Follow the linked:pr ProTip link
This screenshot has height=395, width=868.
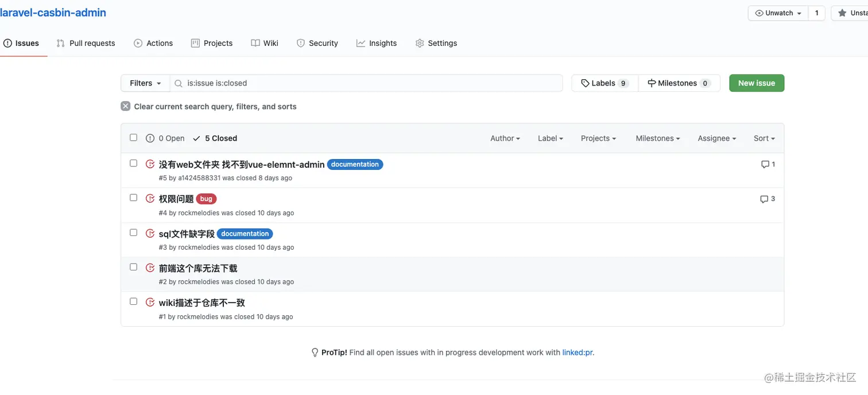coord(577,352)
